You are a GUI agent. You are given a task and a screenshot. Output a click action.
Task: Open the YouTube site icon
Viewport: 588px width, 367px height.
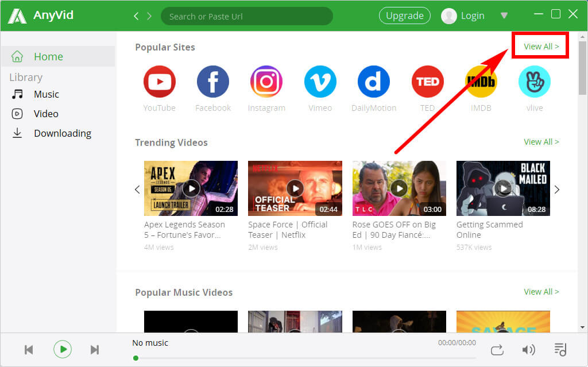160,82
